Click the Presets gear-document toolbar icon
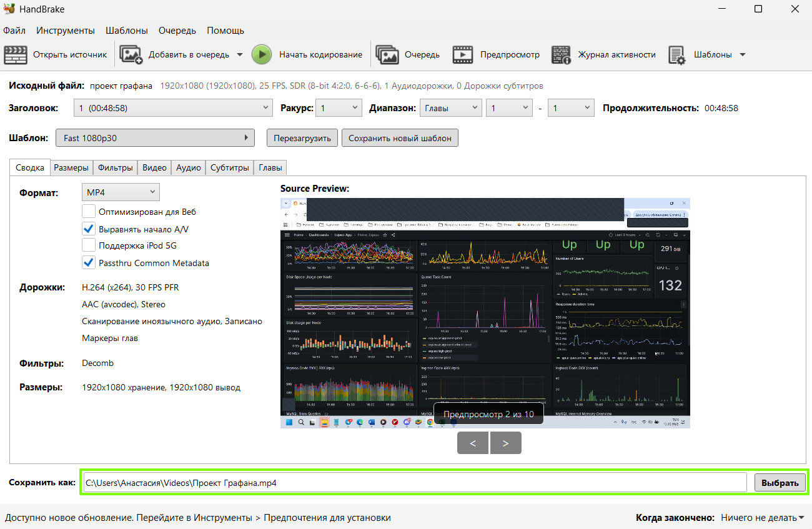The height and width of the screenshot is (529, 812). tap(678, 55)
